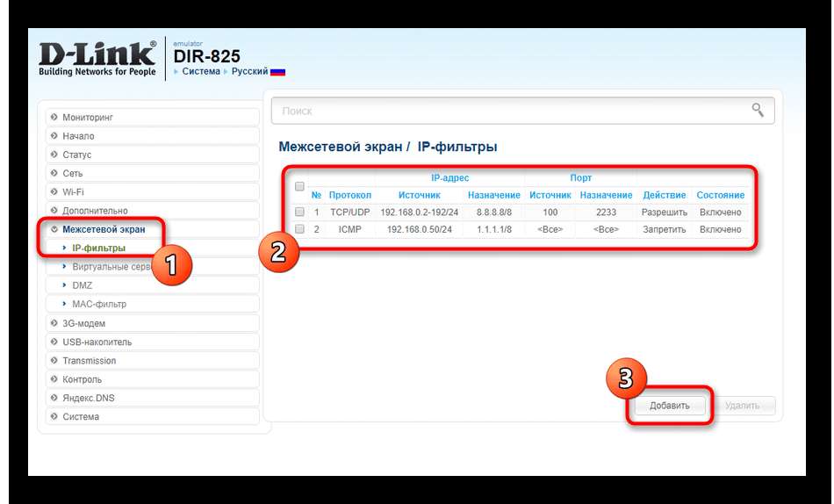
Task: Expand the 3G-модем menu section
Action: pyautogui.click(x=153, y=323)
